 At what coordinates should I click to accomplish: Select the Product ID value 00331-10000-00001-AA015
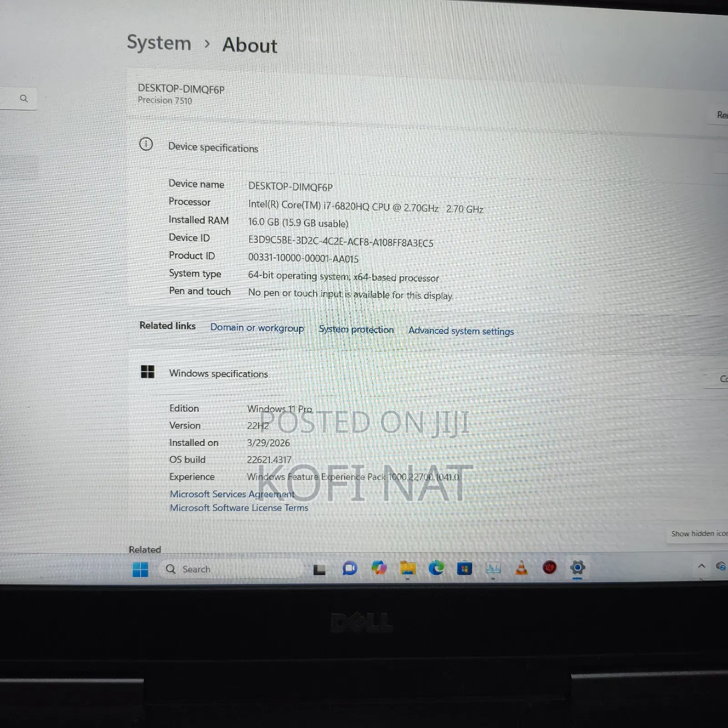[x=303, y=258]
